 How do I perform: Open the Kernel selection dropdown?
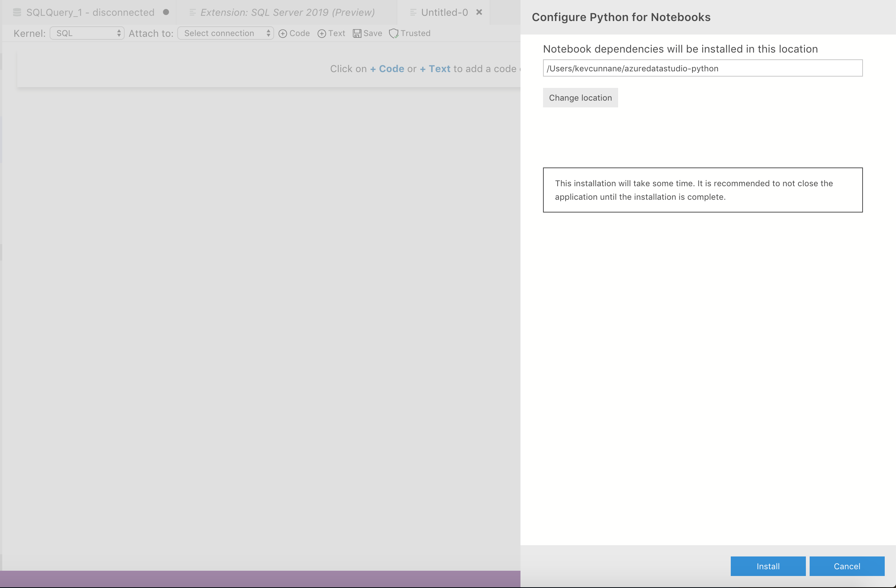pos(87,33)
